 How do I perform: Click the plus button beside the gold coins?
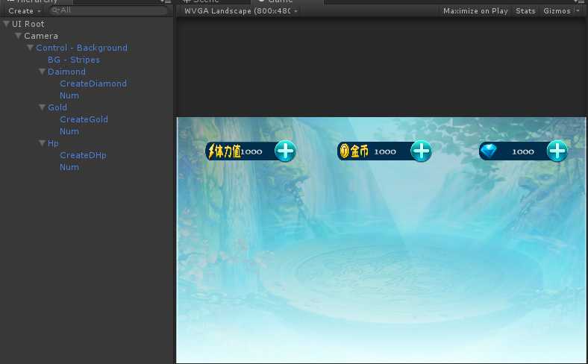(421, 151)
